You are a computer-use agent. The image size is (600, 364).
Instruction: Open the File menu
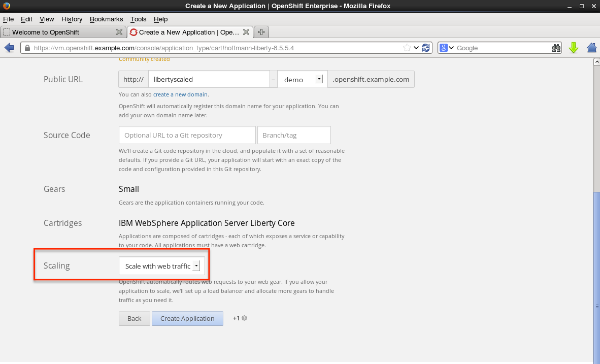click(x=9, y=19)
